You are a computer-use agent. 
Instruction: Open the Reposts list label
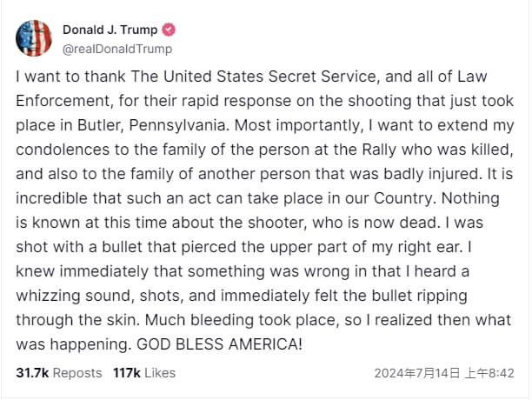point(77,372)
